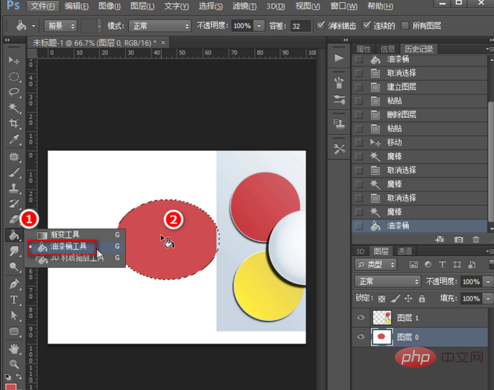Open the History panel flyout menu
Image resolution: width=494 pixels, height=390 pixels.
click(x=489, y=49)
